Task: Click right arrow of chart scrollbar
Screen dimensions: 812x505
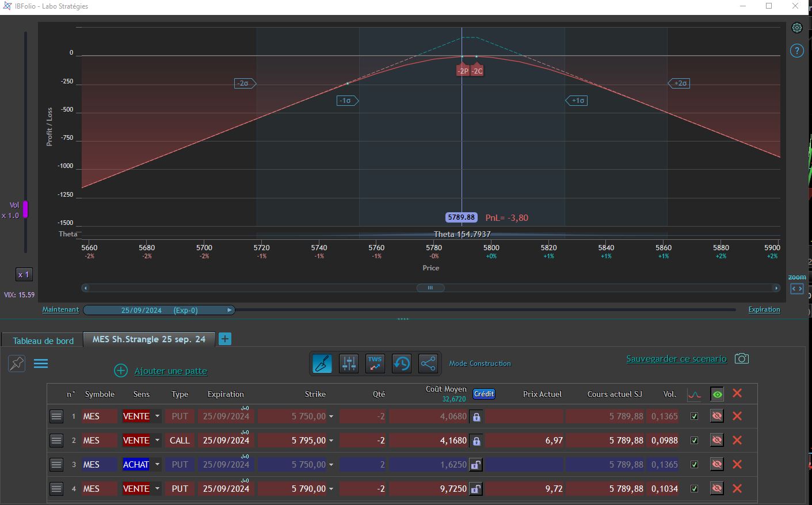Action: pos(776,288)
